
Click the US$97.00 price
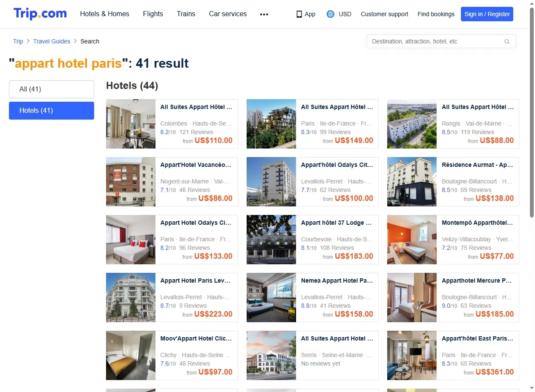click(x=216, y=372)
